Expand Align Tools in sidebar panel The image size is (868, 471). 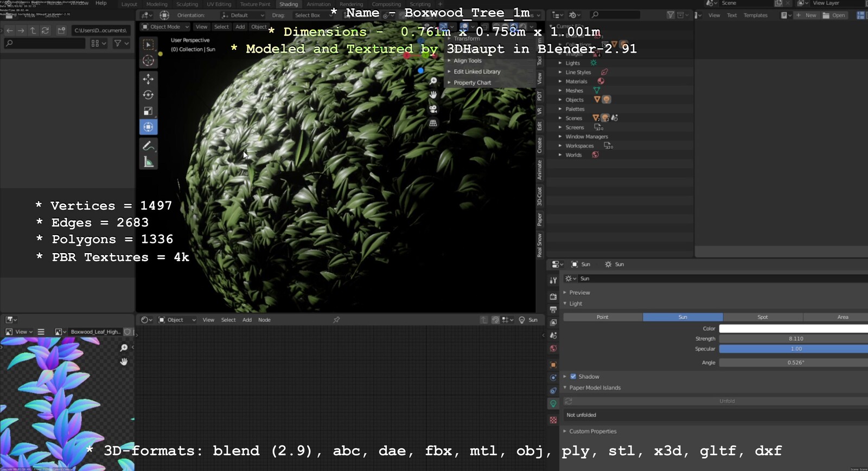click(x=467, y=61)
